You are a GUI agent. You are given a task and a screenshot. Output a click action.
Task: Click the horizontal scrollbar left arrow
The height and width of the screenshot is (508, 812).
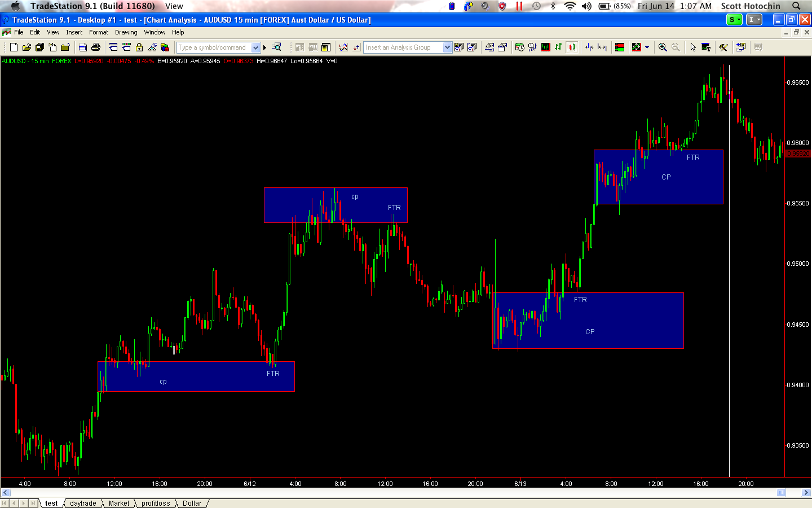pyautogui.click(x=6, y=493)
